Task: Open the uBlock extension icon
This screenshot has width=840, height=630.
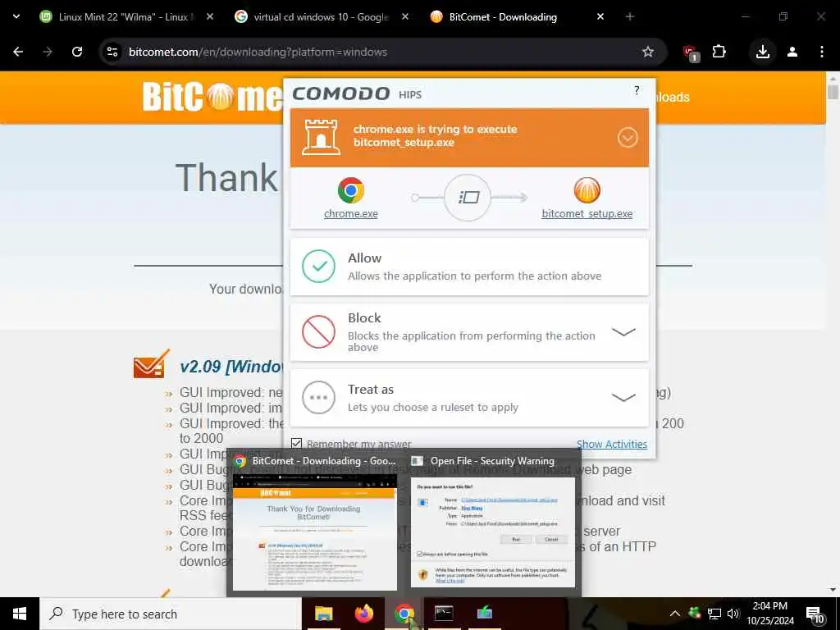Action: tap(691, 52)
